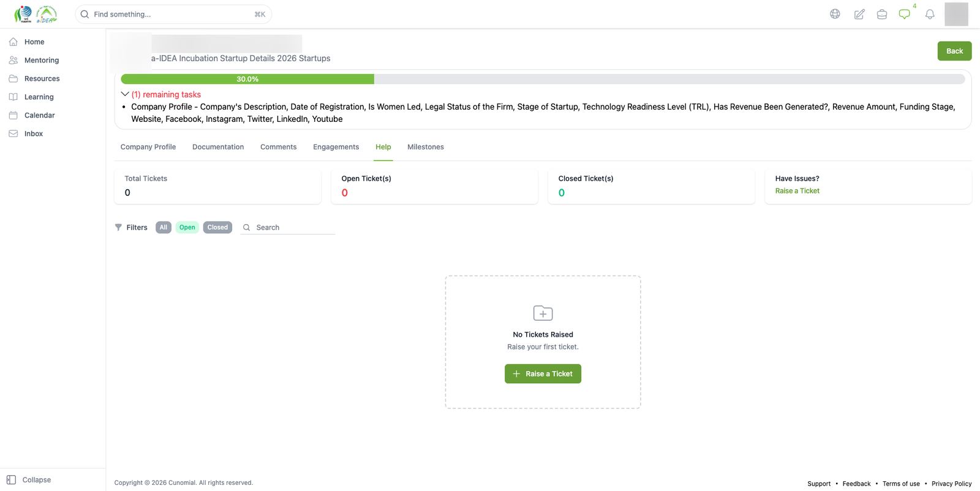Image resolution: width=980 pixels, height=491 pixels.
Task: Click the pencil edit icon in header
Action: pos(859,14)
